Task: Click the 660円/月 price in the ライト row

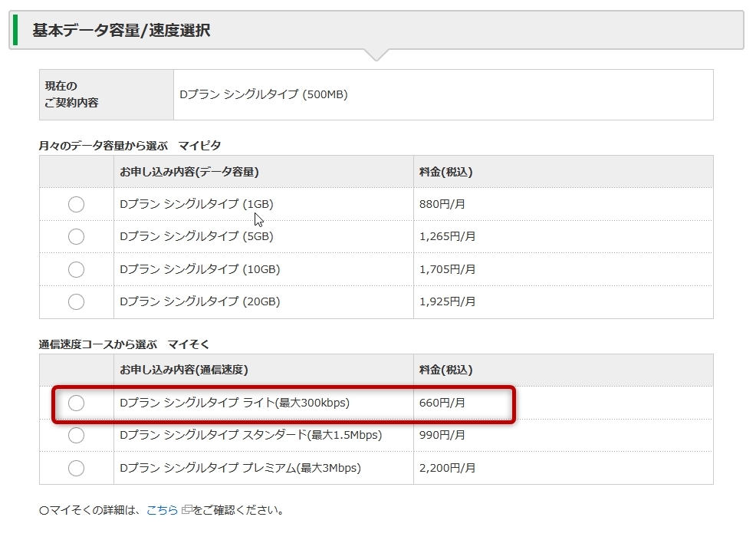Action: pyautogui.click(x=442, y=403)
